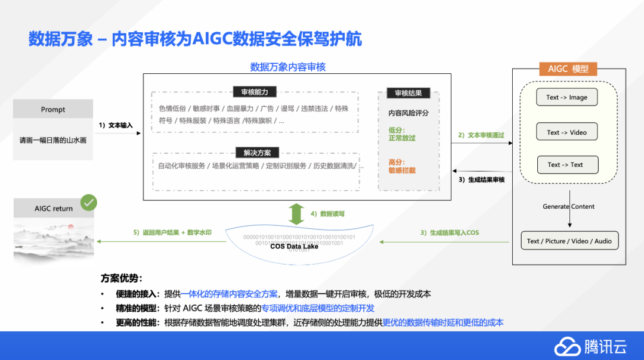Click the label 2）文本审核通过
The image size is (644, 360).
coord(481,135)
